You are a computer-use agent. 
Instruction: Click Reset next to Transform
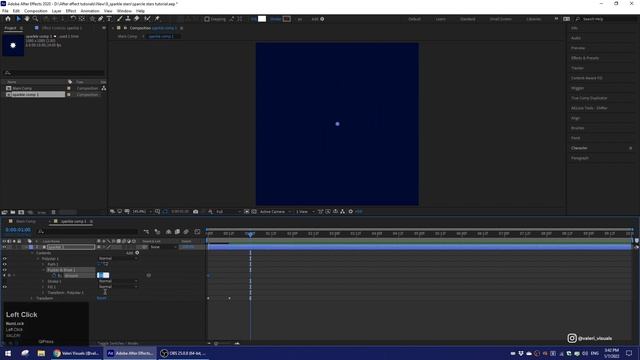click(101, 298)
